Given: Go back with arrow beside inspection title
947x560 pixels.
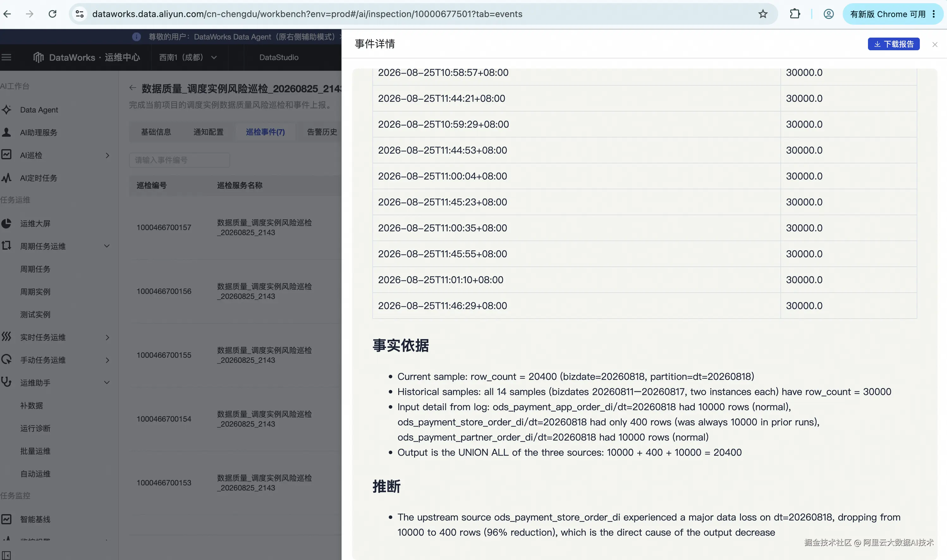Looking at the screenshot, I should 132,88.
